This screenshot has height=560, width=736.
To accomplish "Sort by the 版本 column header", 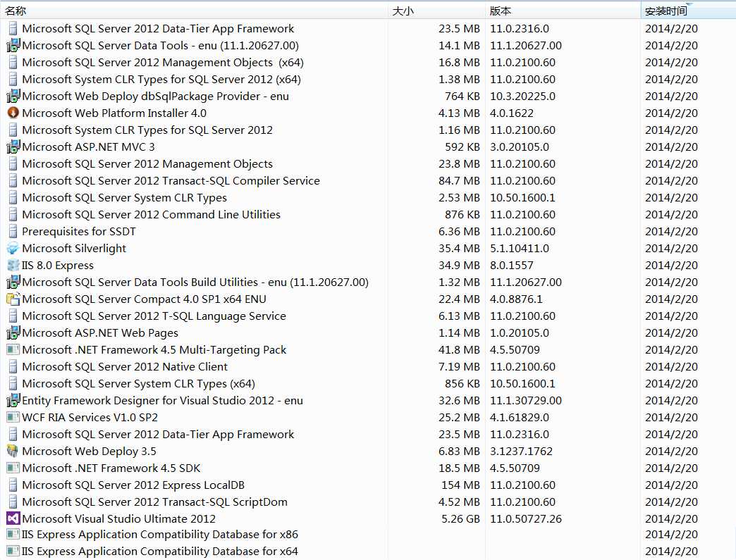I will click(563, 11).
